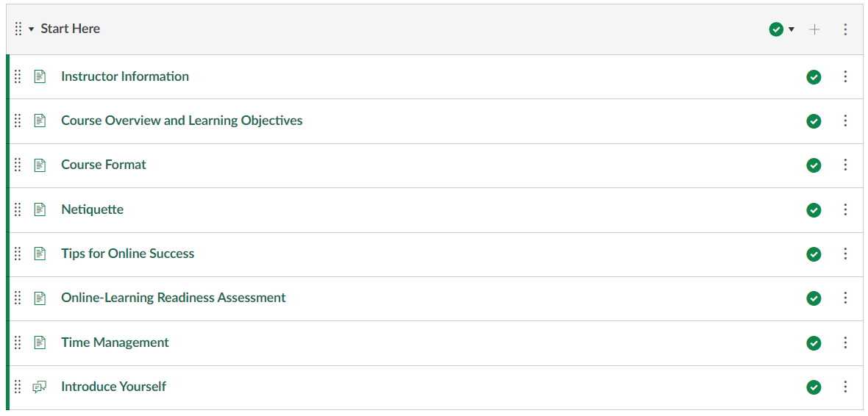Open options menu for Time Management item
Image resolution: width=868 pixels, height=416 pixels.
tap(845, 343)
